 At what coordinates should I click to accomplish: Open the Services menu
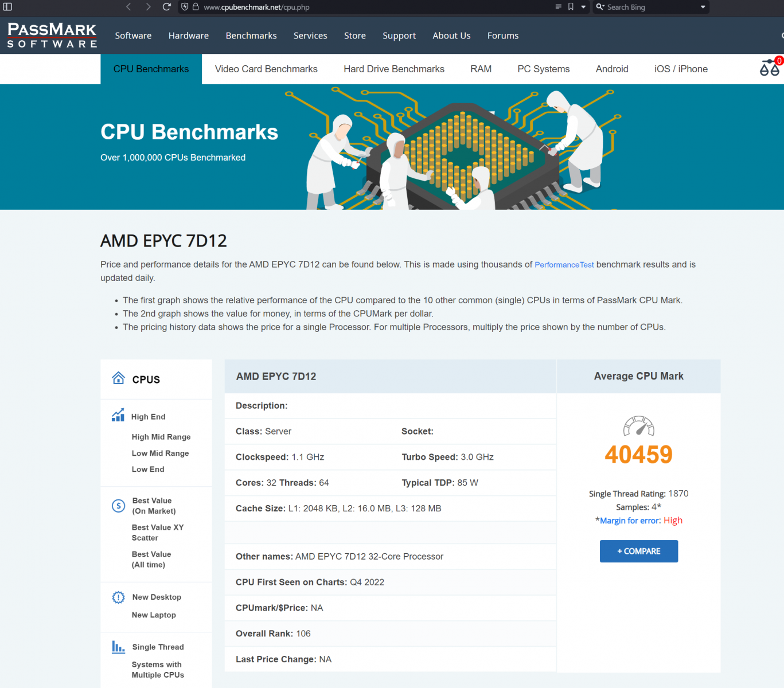tap(310, 36)
